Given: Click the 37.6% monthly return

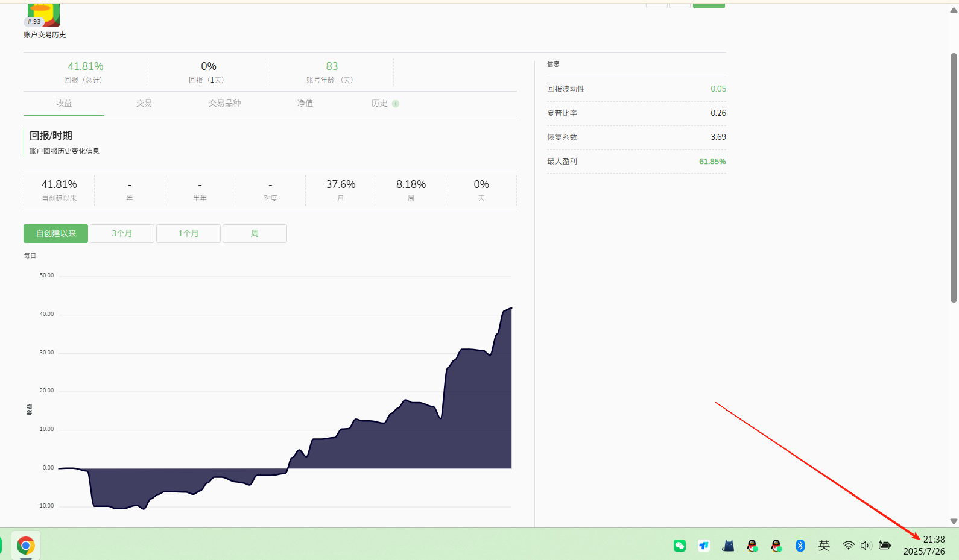Looking at the screenshot, I should coord(341,184).
